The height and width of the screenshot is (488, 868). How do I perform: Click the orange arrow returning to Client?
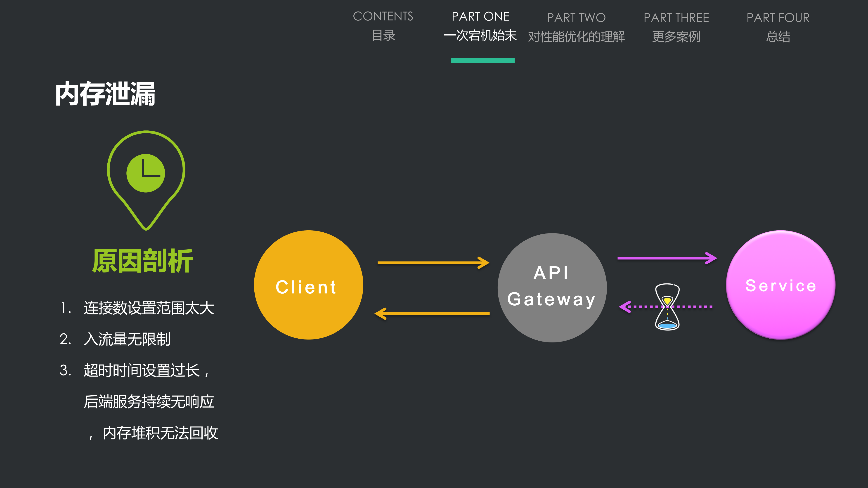[x=432, y=314]
